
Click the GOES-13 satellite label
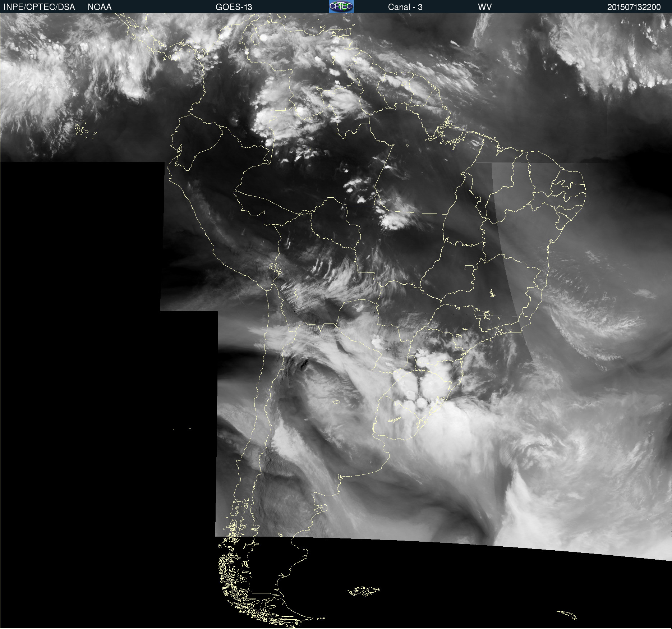234,7
